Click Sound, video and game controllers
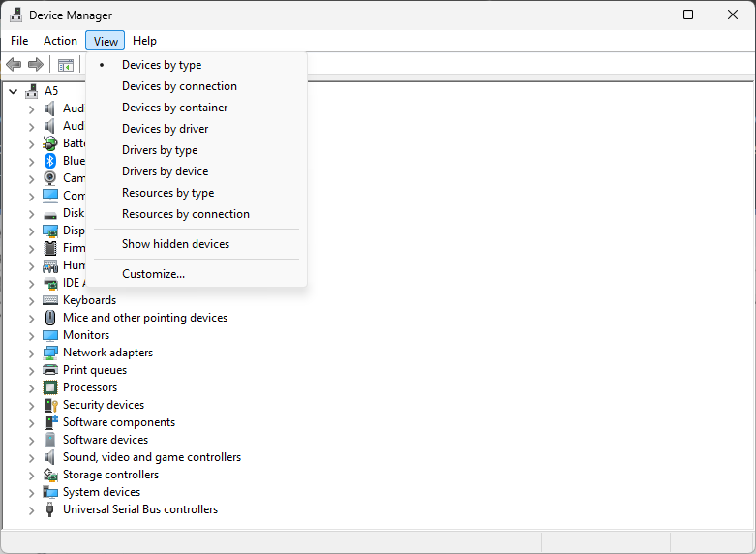This screenshot has width=756, height=554. [152, 457]
